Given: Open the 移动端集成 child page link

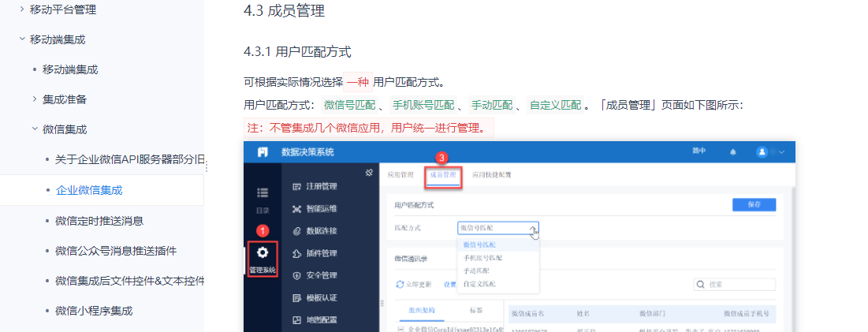Looking at the screenshot, I should click(70, 69).
